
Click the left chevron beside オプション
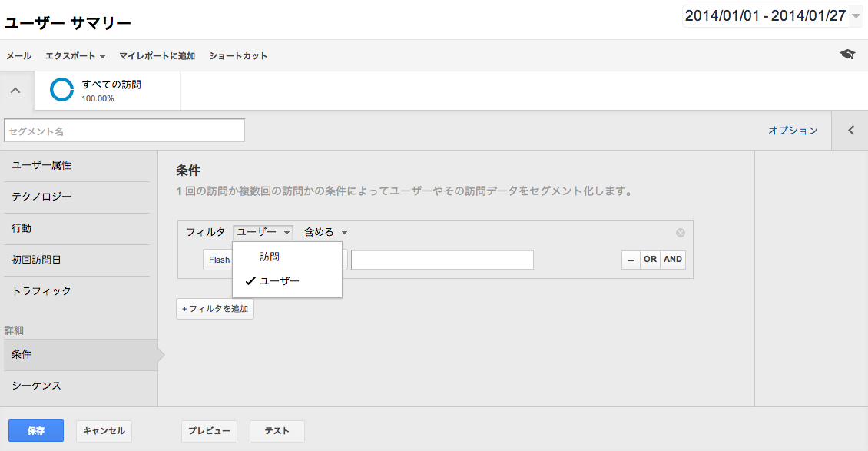pyautogui.click(x=851, y=131)
